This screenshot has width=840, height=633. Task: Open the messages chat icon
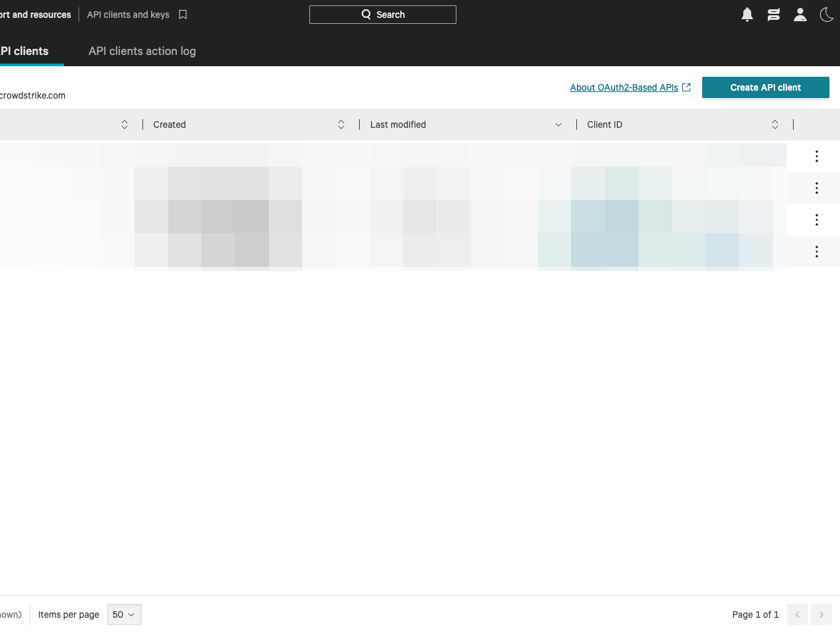774,15
